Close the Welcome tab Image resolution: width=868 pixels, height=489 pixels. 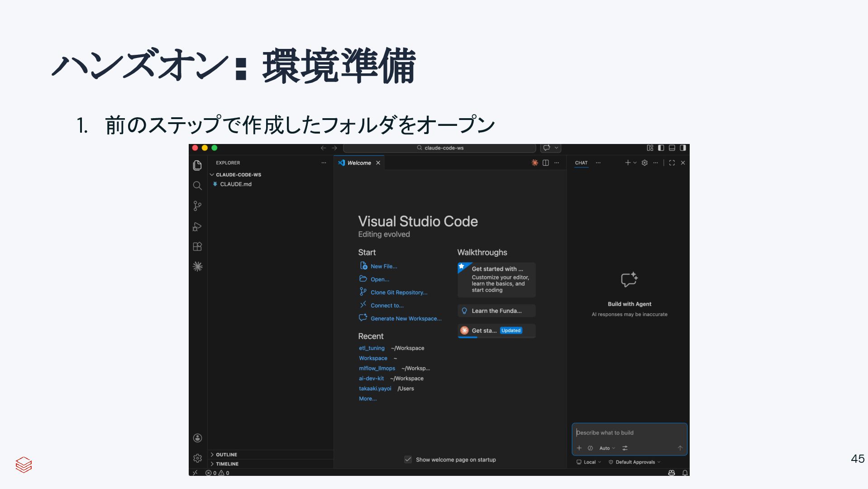click(378, 163)
